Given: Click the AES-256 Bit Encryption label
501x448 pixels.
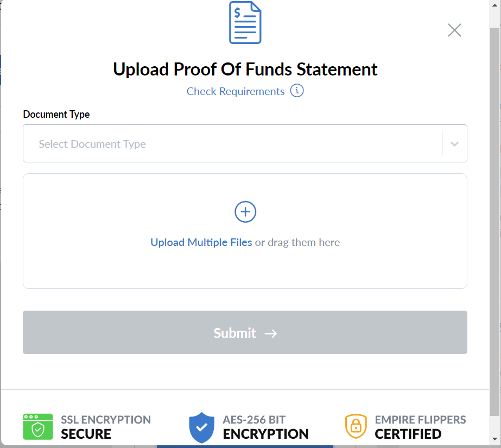Looking at the screenshot, I should point(265,427).
